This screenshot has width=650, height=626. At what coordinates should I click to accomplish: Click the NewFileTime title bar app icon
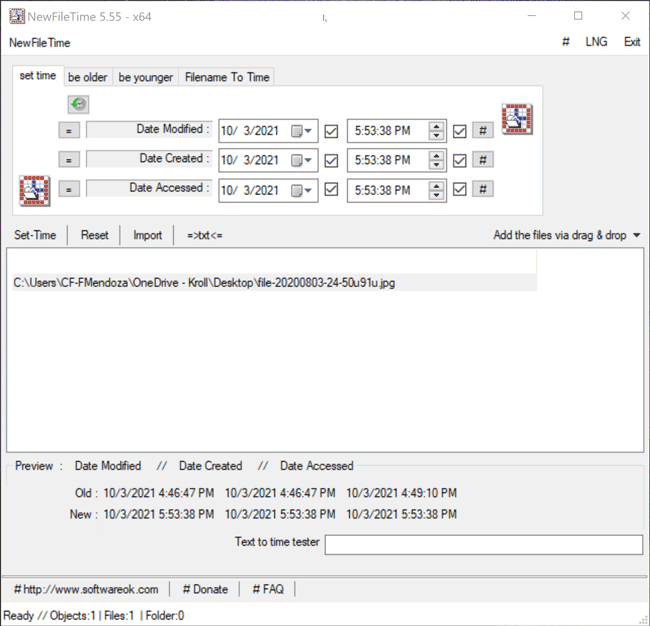[x=17, y=16]
